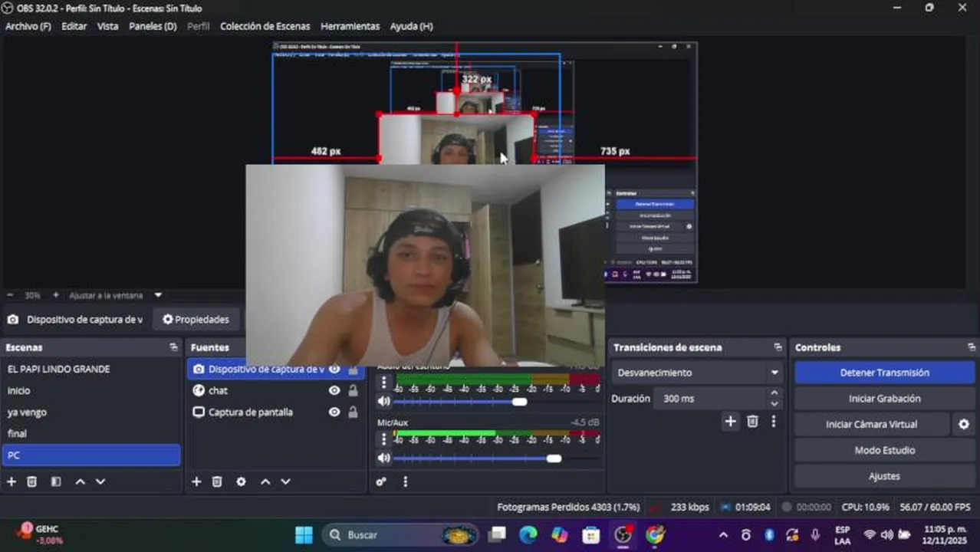Open Archivo menu

[28, 26]
